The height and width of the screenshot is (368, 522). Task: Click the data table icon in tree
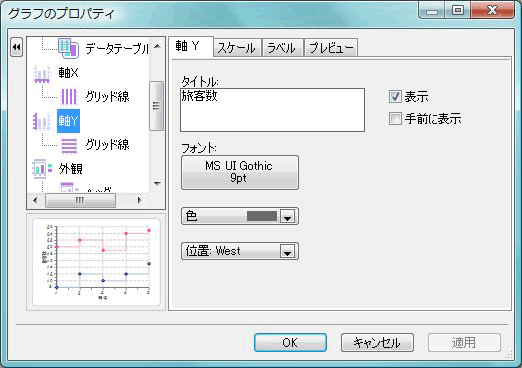pos(68,48)
